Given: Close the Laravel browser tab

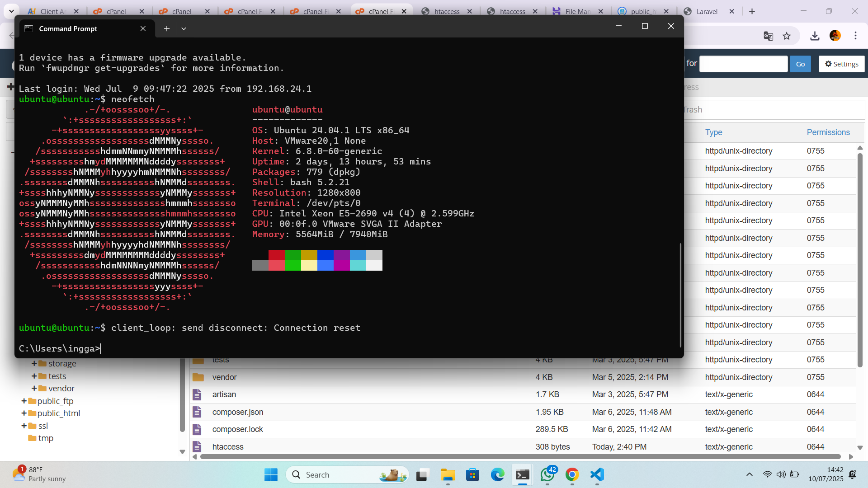Looking at the screenshot, I should click(x=732, y=11).
